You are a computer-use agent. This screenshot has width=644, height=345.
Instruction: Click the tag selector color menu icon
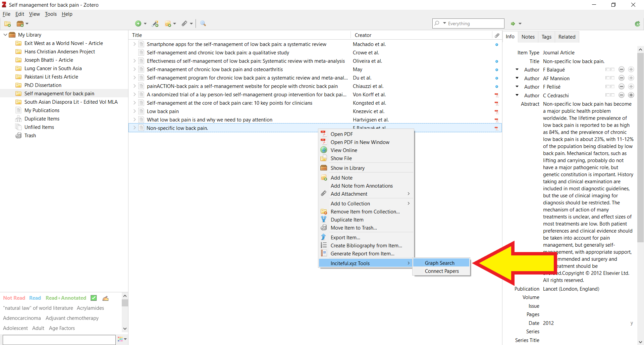point(122,339)
